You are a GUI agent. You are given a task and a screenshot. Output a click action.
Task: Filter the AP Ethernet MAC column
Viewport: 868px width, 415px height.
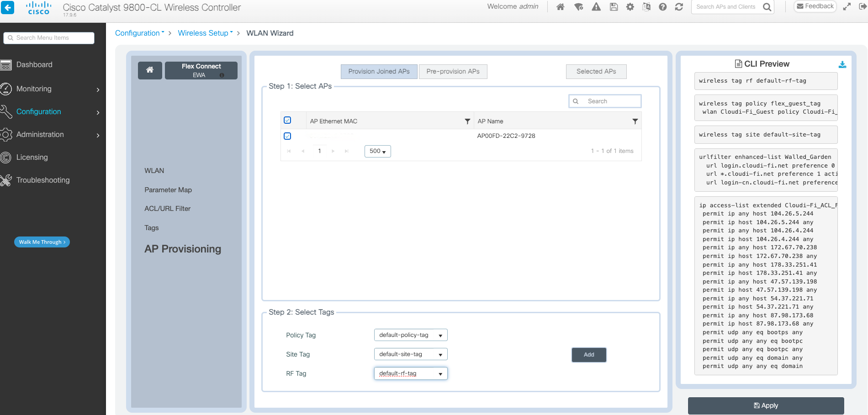coord(467,121)
